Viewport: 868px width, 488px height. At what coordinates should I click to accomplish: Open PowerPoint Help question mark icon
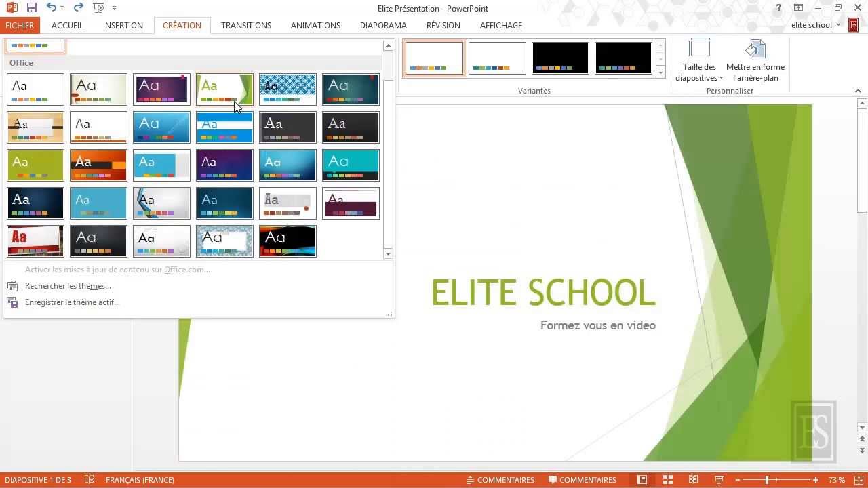pos(778,7)
